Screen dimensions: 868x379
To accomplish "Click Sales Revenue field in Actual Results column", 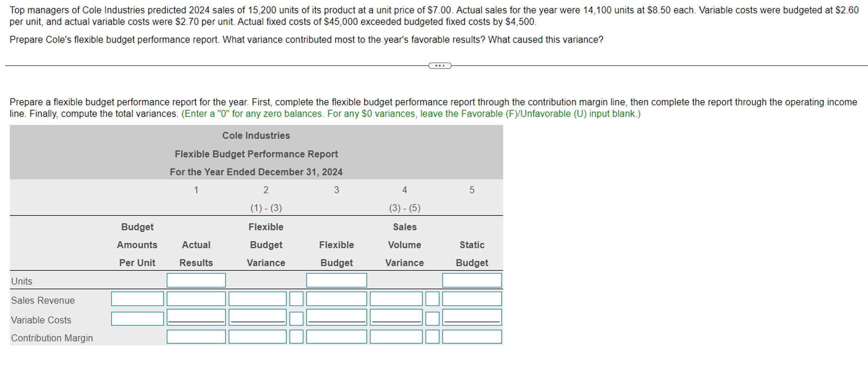I will 195,299.
